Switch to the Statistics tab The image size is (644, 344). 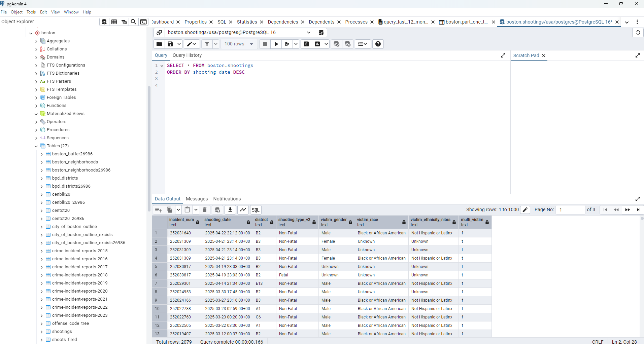(247, 22)
